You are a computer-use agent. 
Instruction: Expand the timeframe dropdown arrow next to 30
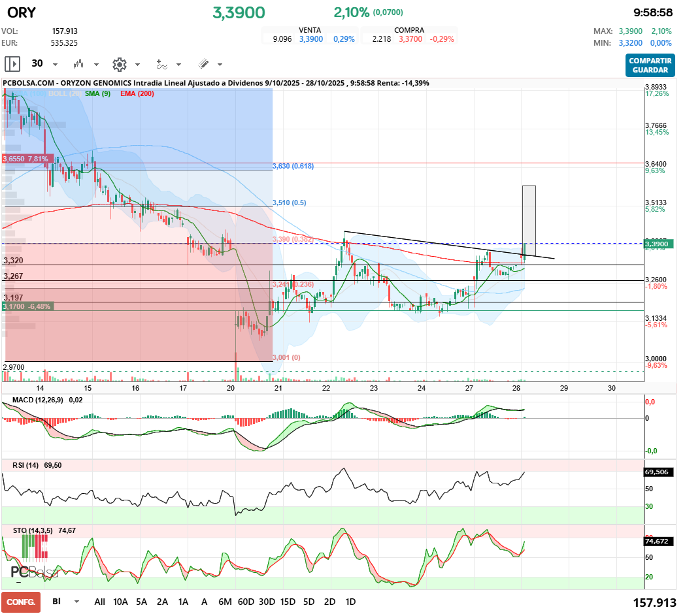[x=55, y=65]
